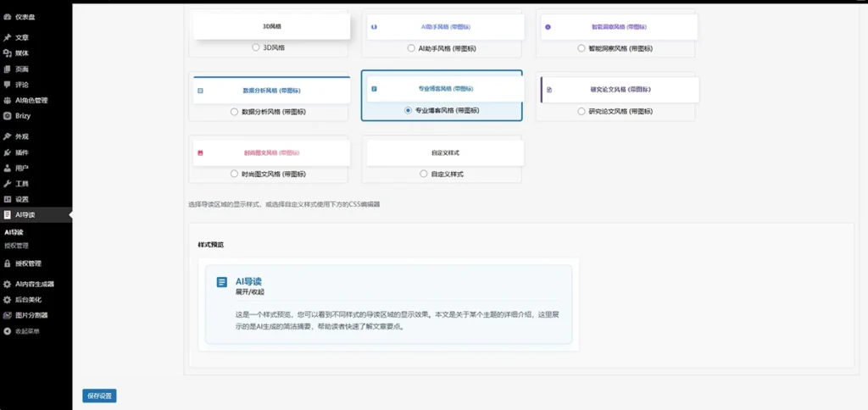868x410 pixels.
Task: Click the 保存设置 save button
Action: [99, 396]
